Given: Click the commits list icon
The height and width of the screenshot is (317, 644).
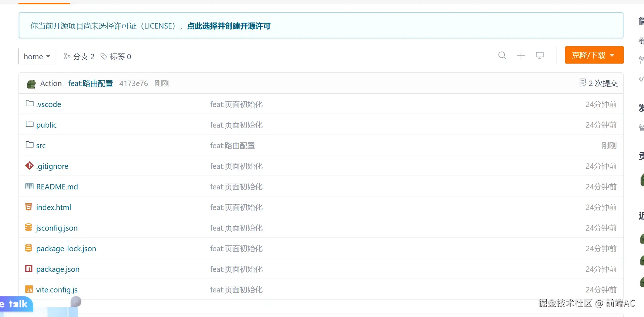Looking at the screenshot, I should [x=582, y=83].
